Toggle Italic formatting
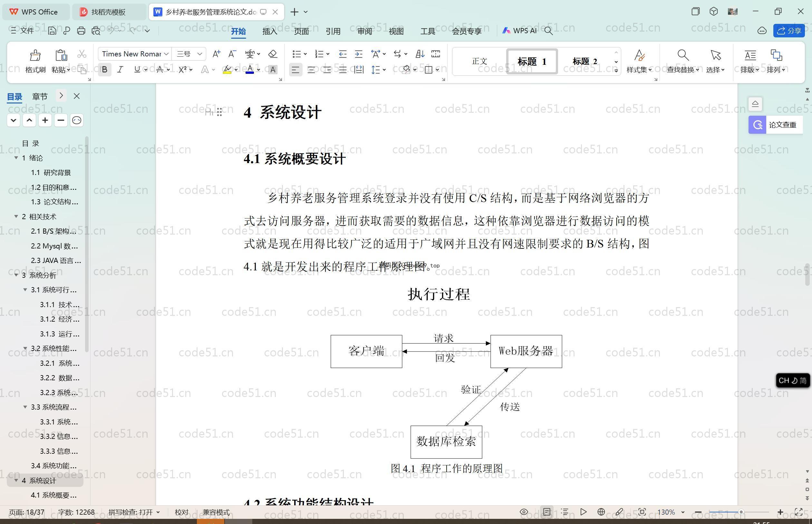 point(120,70)
